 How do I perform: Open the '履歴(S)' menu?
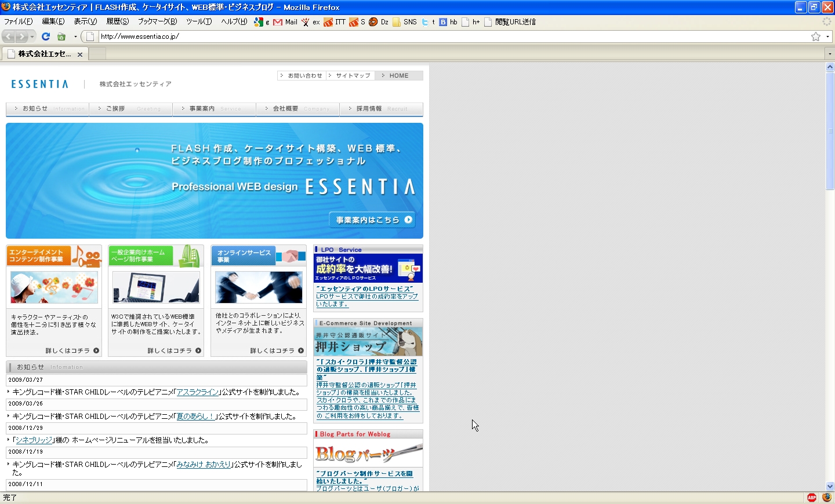pos(118,21)
